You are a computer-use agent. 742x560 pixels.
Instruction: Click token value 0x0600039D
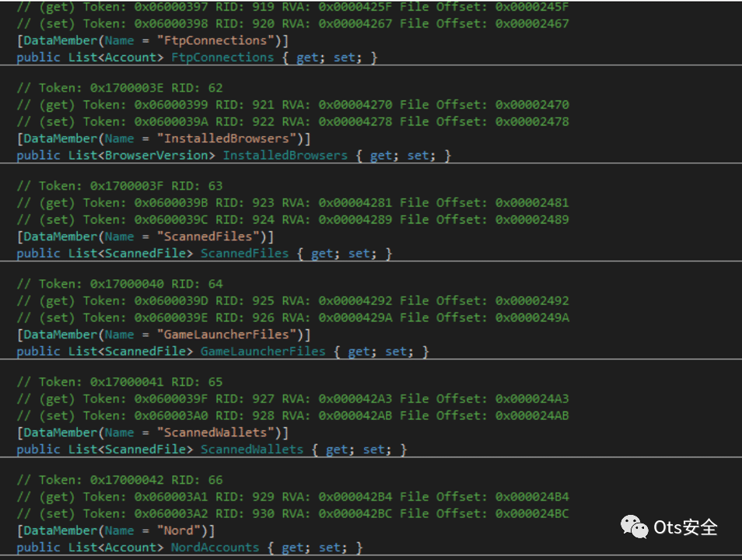pyautogui.click(x=171, y=300)
